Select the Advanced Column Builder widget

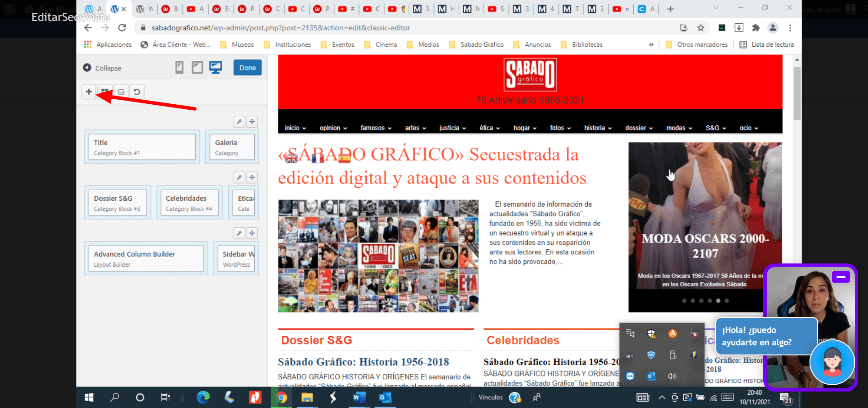[146, 258]
